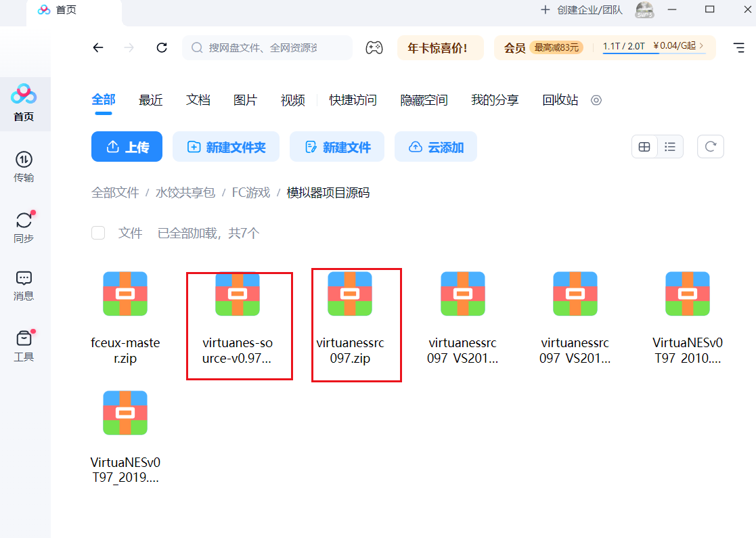The image size is (756, 538).
Task: Click the fceux-master.zip file name
Action: 125,351
